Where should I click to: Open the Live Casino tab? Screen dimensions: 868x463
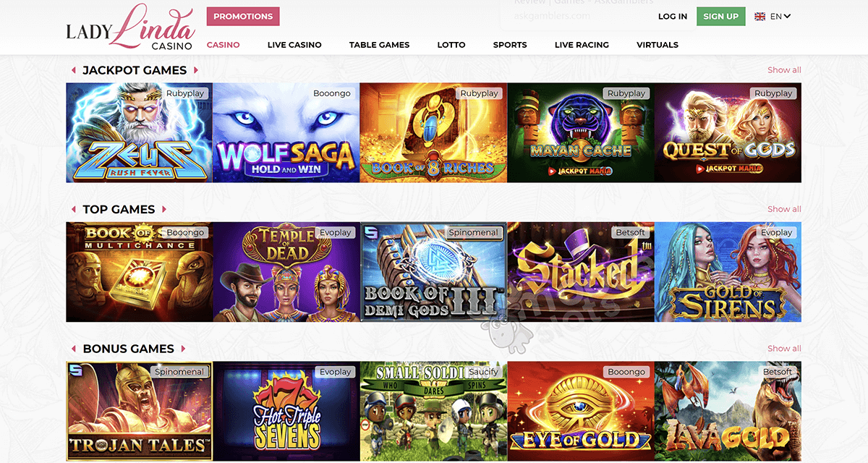click(294, 45)
